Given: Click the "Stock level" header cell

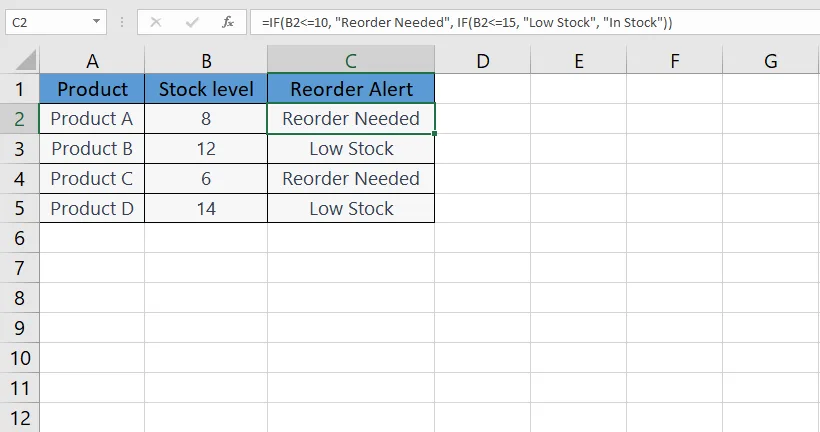Looking at the screenshot, I should pyautogui.click(x=206, y=89).
